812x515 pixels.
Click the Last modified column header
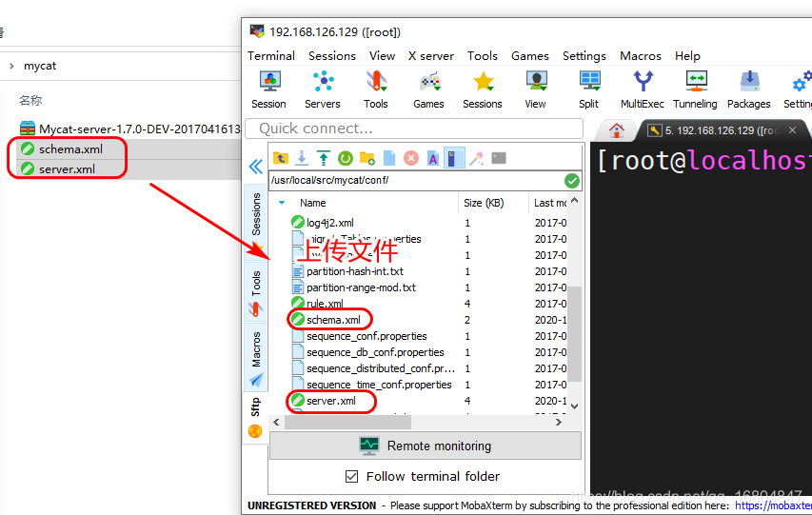tap(548, 203)
